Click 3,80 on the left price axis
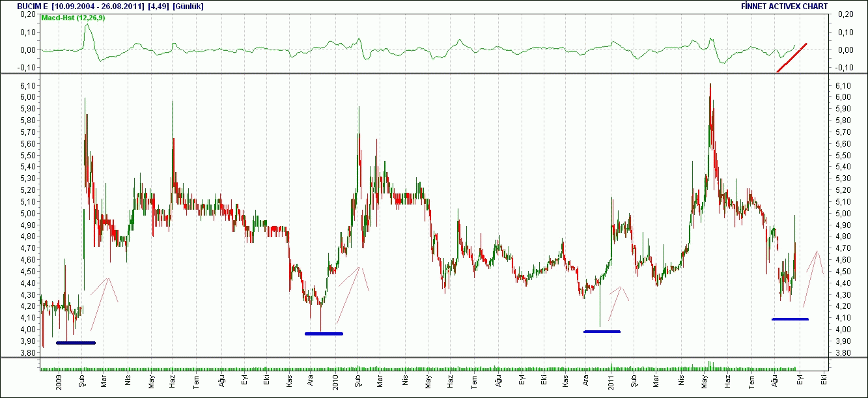Screen dimensions: 868x398 28,353
